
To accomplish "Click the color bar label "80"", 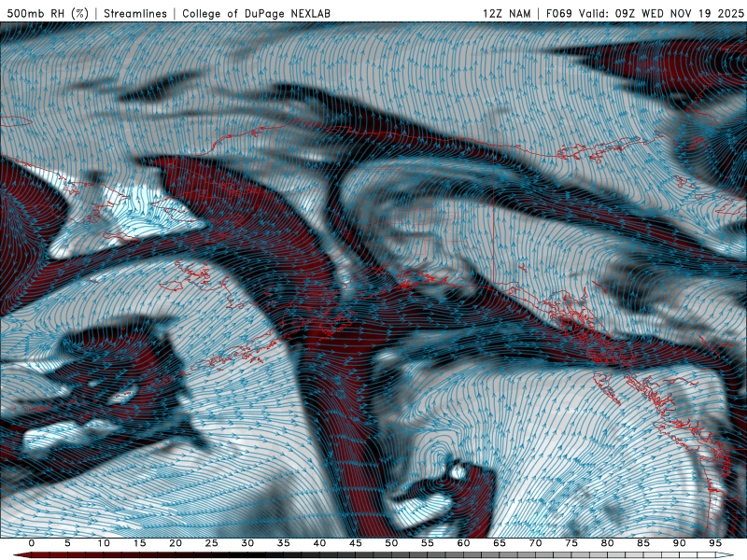I will click(x=608, y=543).
